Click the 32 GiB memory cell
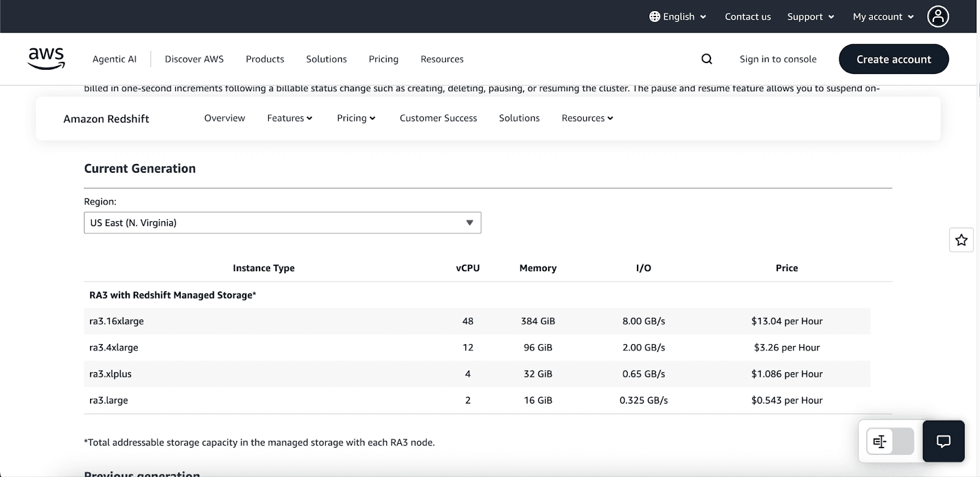The height and width of the screenshot is (477, 980). pos(538,374)
